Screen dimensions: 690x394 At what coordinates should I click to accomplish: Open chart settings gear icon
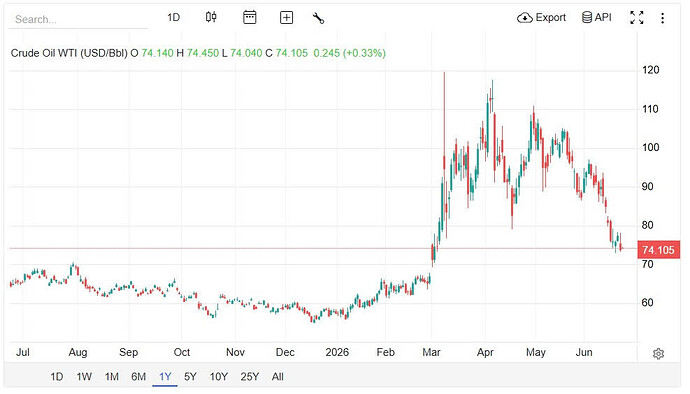[x=658, y=353]
